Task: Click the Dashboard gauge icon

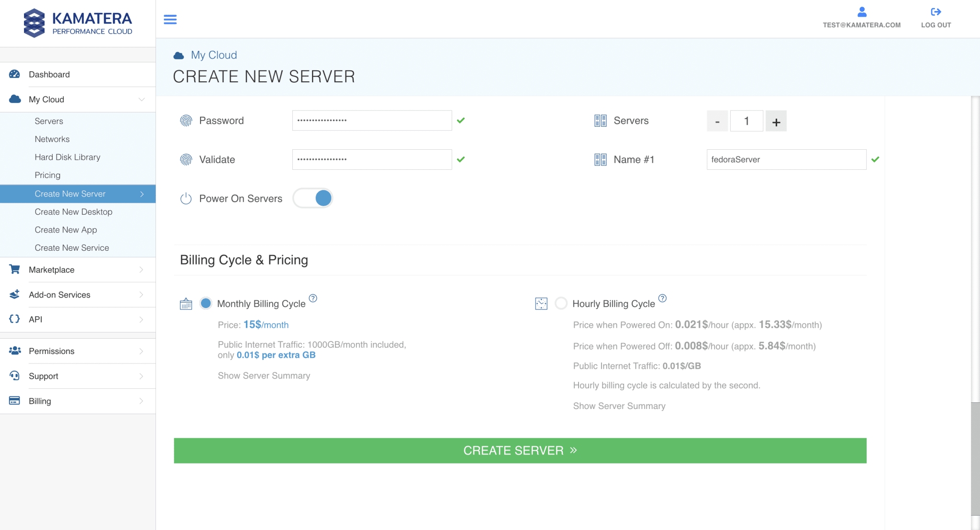Action: click(15, 74)
